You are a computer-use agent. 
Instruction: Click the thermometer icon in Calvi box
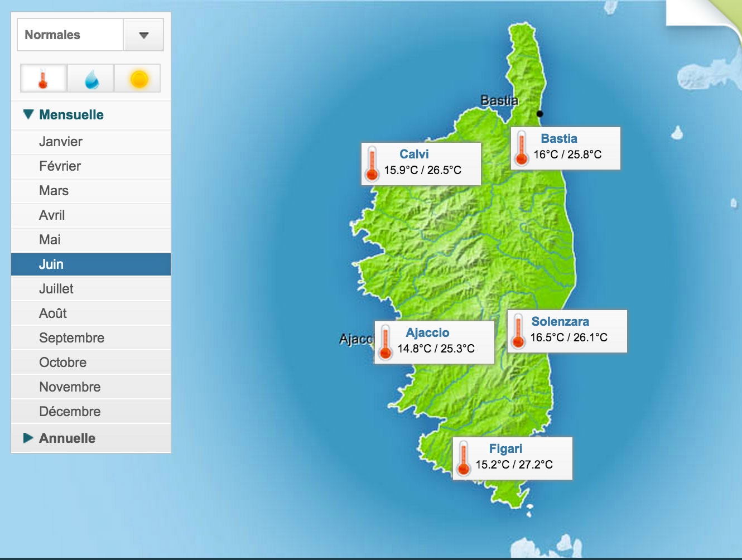point(372,164)
